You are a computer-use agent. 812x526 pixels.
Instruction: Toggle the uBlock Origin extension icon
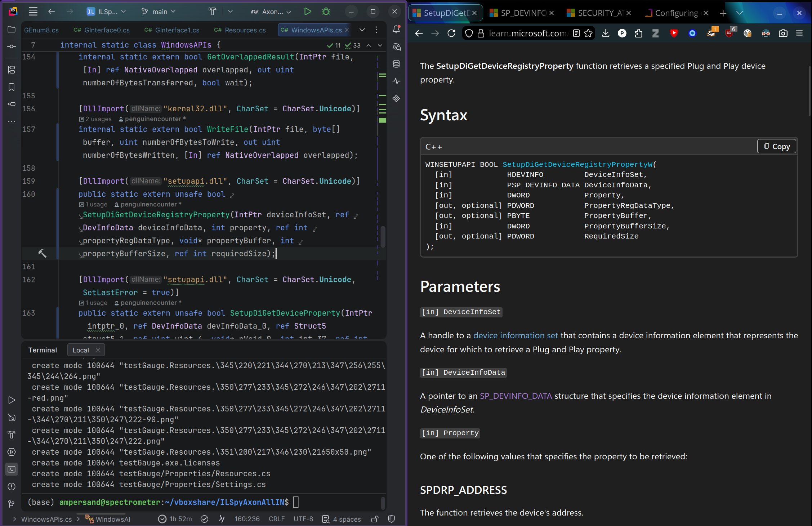click(729, 33)
